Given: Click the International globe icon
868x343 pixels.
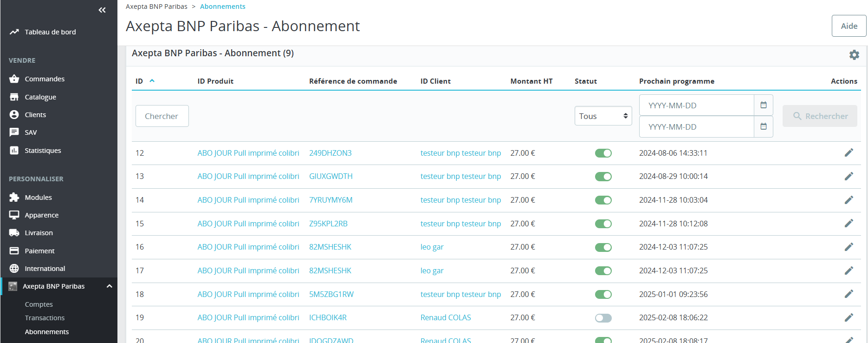Looking at the screenshot, I should coord(14,268).
